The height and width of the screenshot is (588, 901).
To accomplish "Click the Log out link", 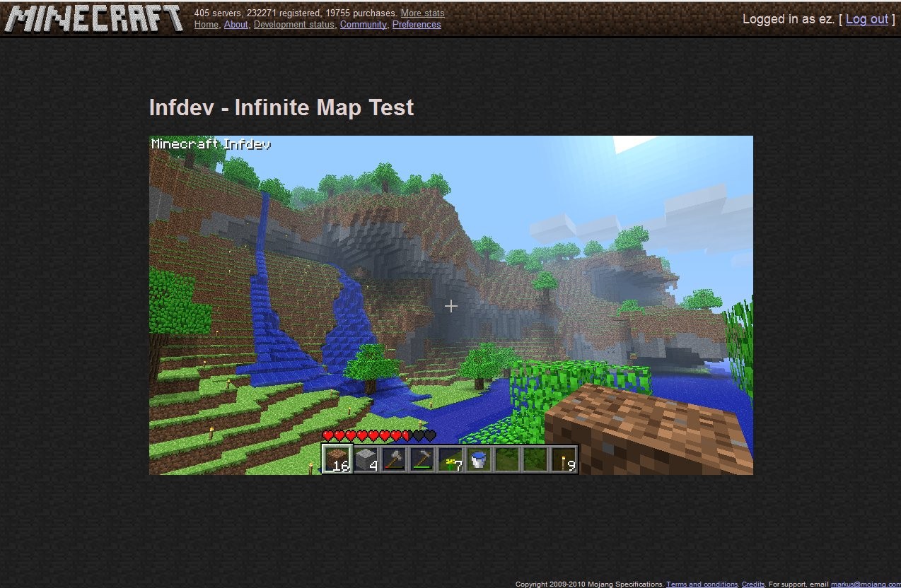I will coord(866,19).
